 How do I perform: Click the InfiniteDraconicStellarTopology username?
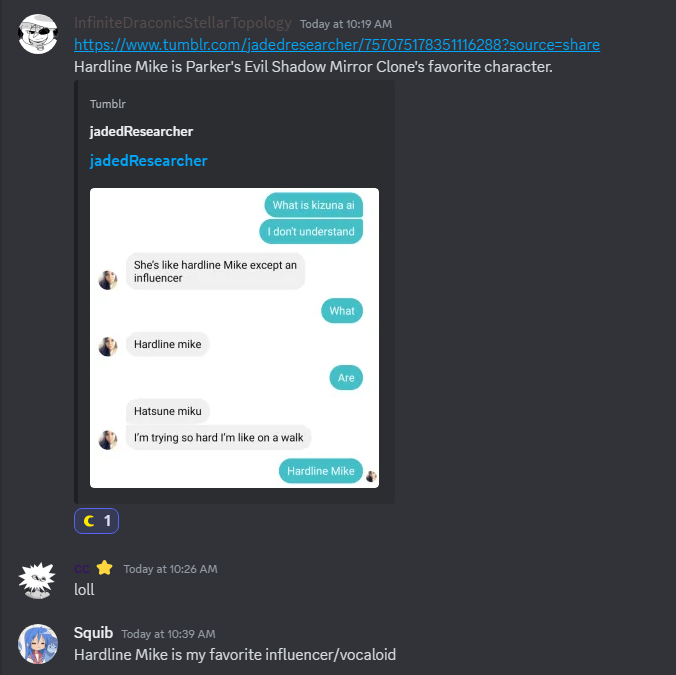point(183,23)
